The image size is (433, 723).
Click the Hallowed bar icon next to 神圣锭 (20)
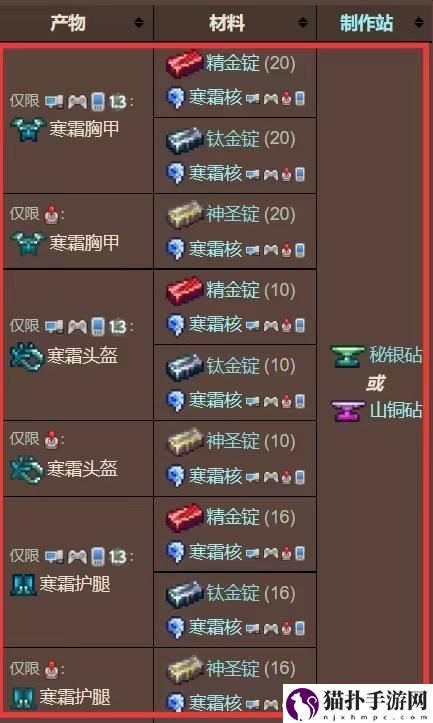[x=184, y=214]
